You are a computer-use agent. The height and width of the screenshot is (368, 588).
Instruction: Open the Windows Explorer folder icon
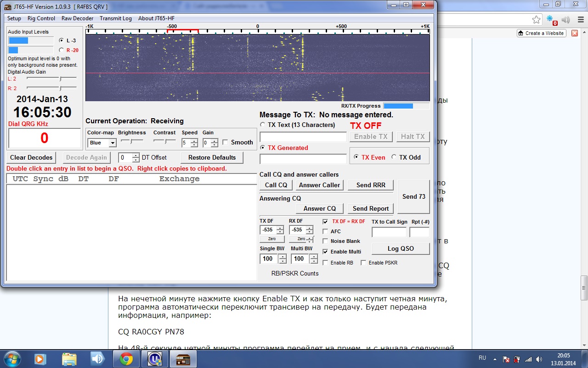pyautogui.click(x=69, y=359)
